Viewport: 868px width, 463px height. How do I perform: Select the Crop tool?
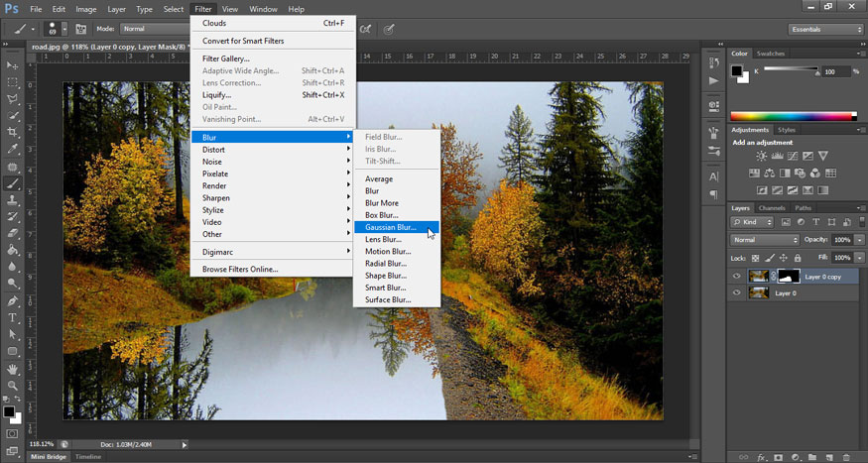point(13,133)
